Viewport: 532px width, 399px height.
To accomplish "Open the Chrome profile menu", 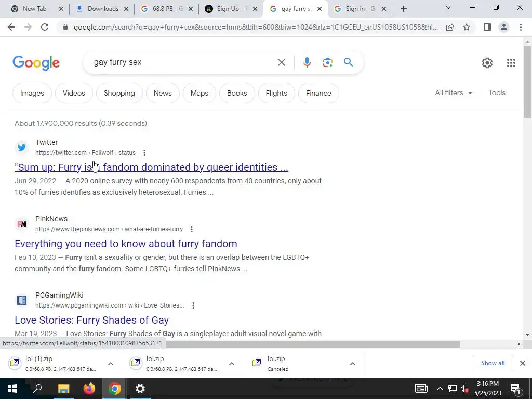I will (504, 27).
